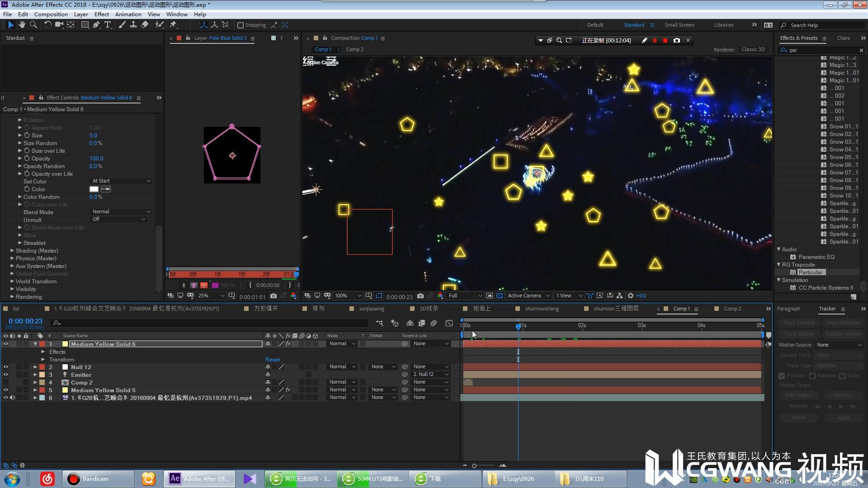
Task: Enable the Snapping checkbox
Action: 241,25
